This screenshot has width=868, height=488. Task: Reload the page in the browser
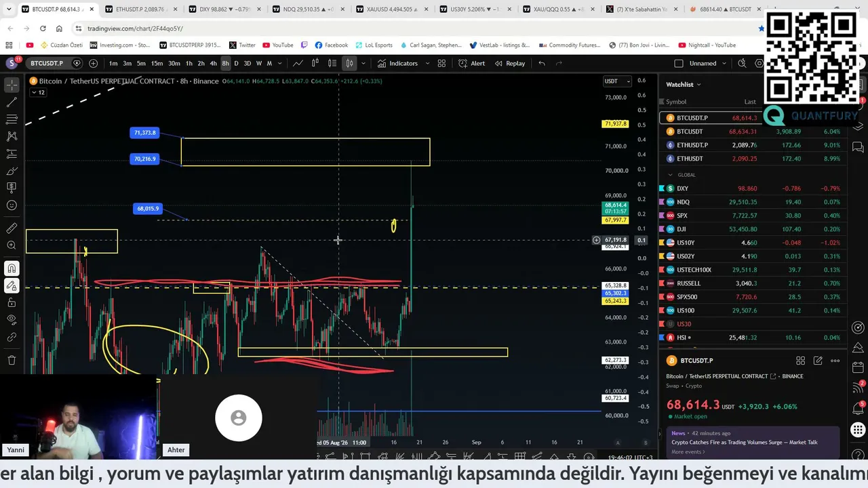[x=43, y=28]
